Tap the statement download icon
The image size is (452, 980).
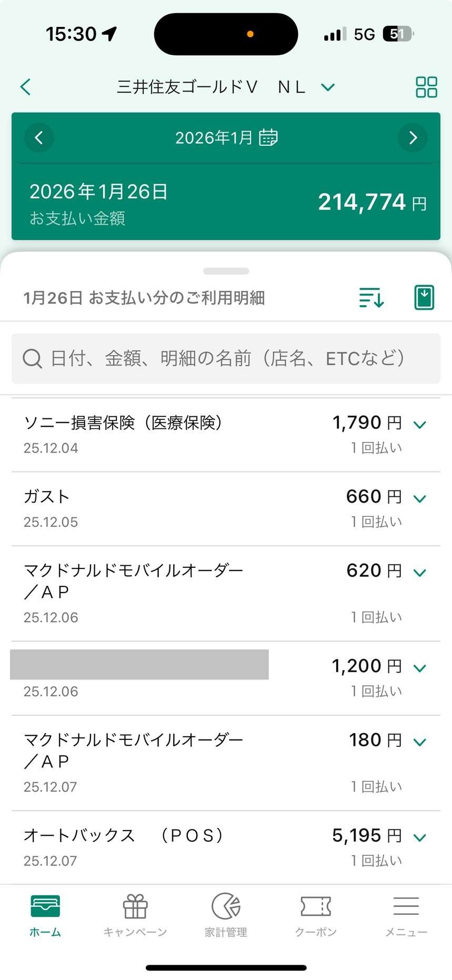point(424,297)
